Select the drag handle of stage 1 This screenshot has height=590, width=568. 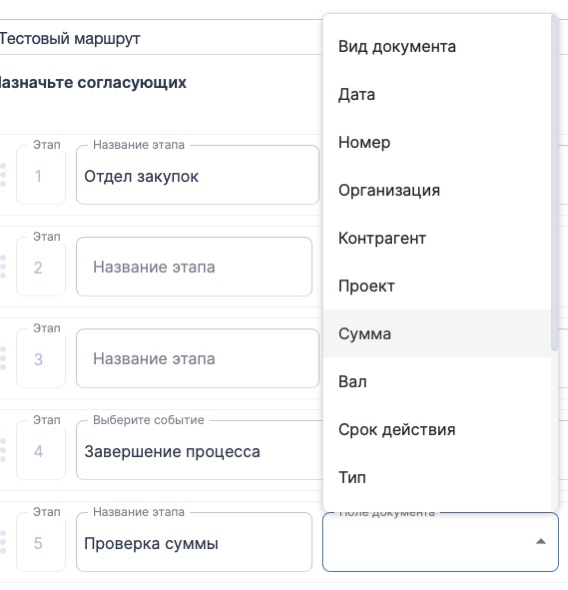3,175
